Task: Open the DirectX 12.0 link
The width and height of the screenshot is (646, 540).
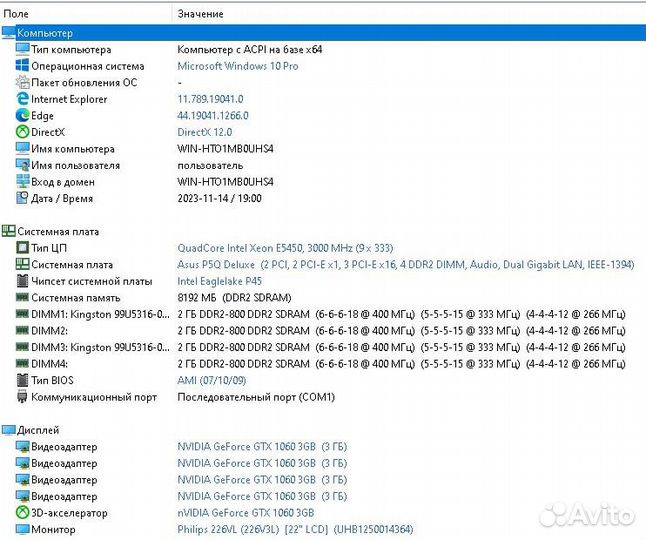Action: coord(204,132)
